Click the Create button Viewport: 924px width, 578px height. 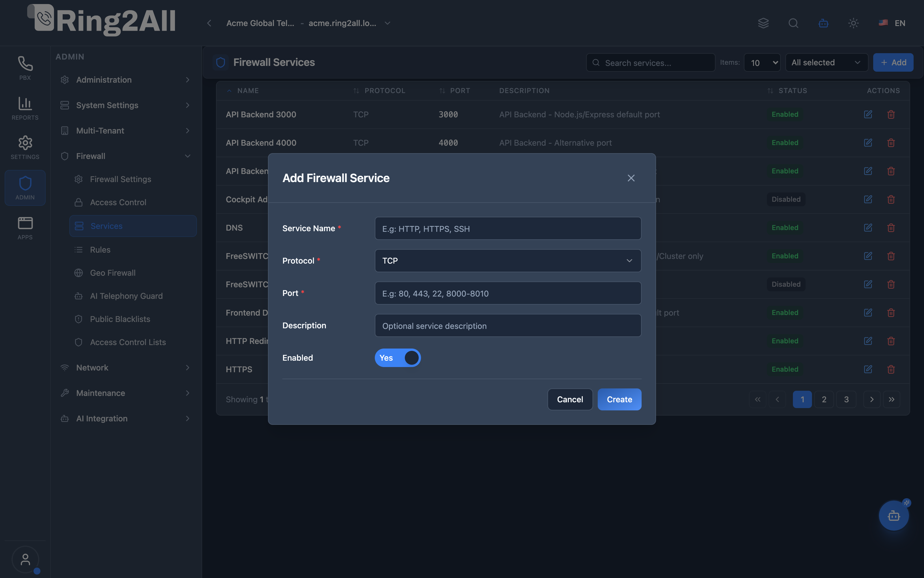[619, 399]
